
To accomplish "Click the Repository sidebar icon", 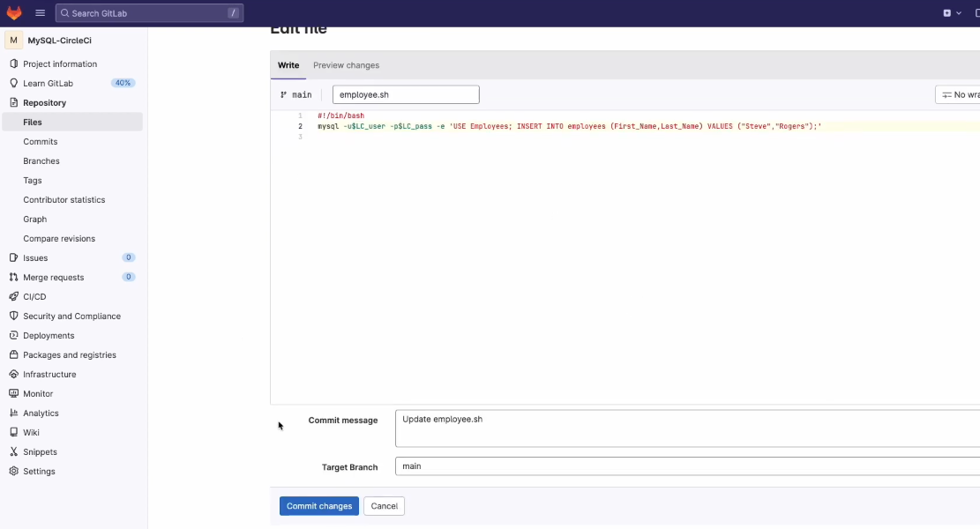I will pos(14,102).
